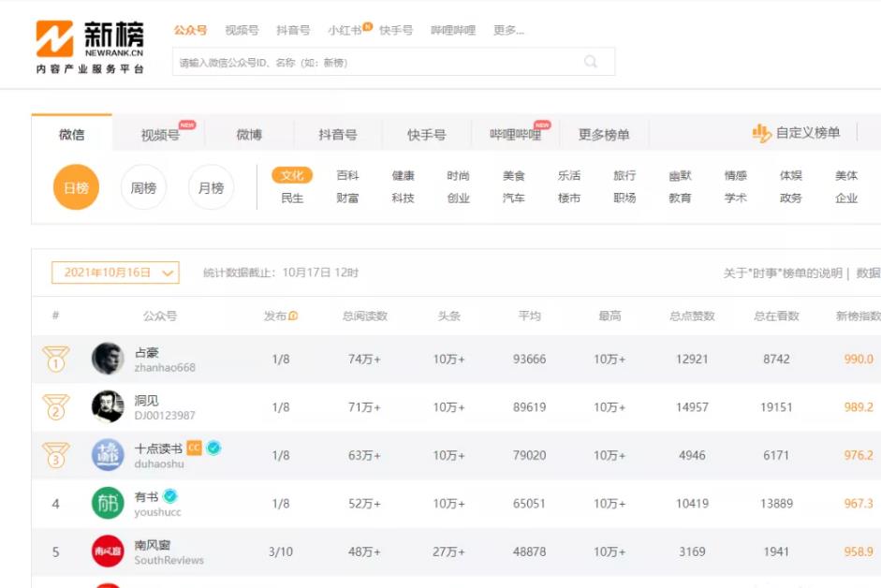The height and width of the screenshot is (588, 881).
Task: Switch to the 快手号 ranking tab
Action: point(426,134)
